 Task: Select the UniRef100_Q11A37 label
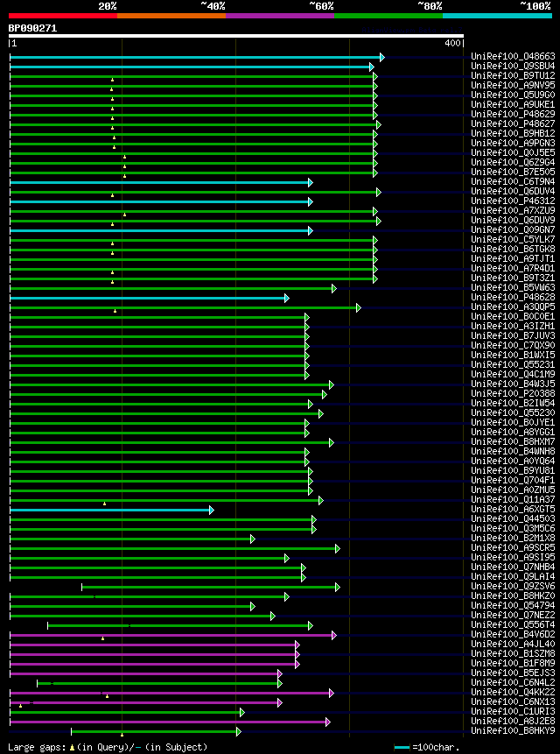coord(513,499)
